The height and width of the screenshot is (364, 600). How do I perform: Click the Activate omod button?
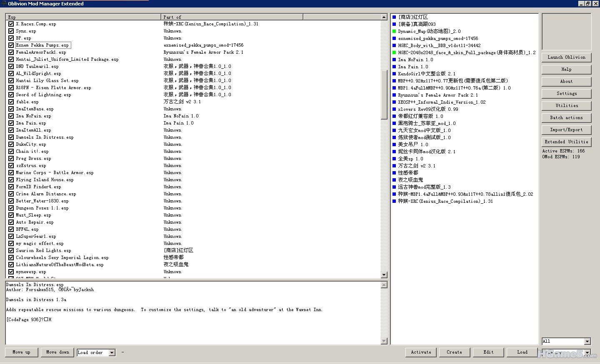421,352
